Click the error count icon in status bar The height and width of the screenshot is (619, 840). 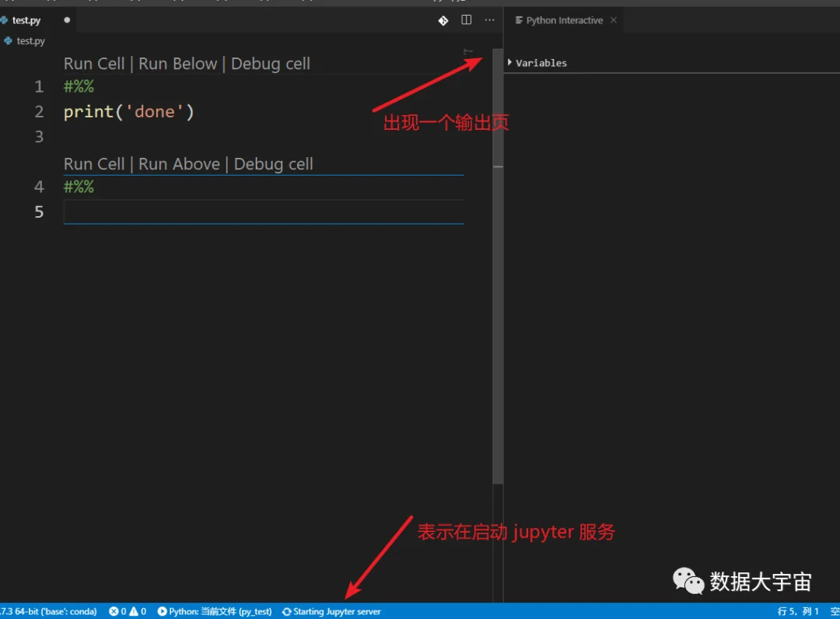pos(114,611)
